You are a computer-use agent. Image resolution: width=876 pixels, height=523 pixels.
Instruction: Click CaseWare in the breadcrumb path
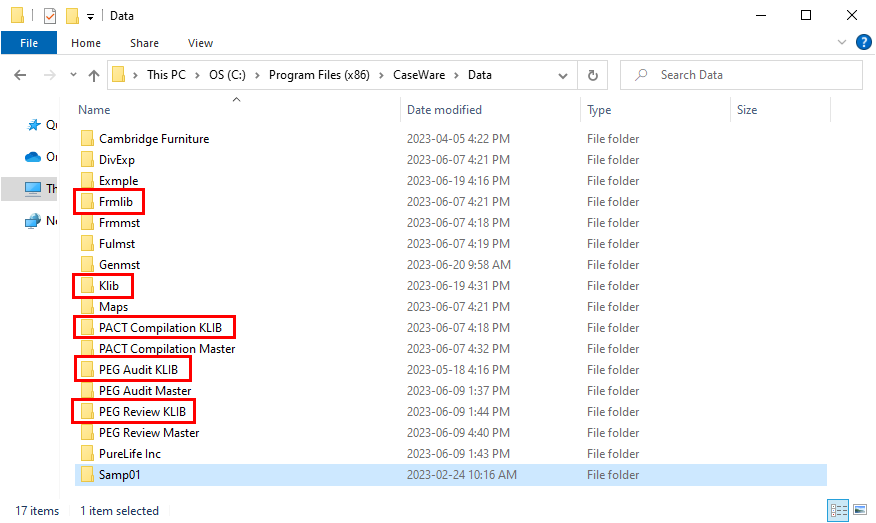(419, 75)
